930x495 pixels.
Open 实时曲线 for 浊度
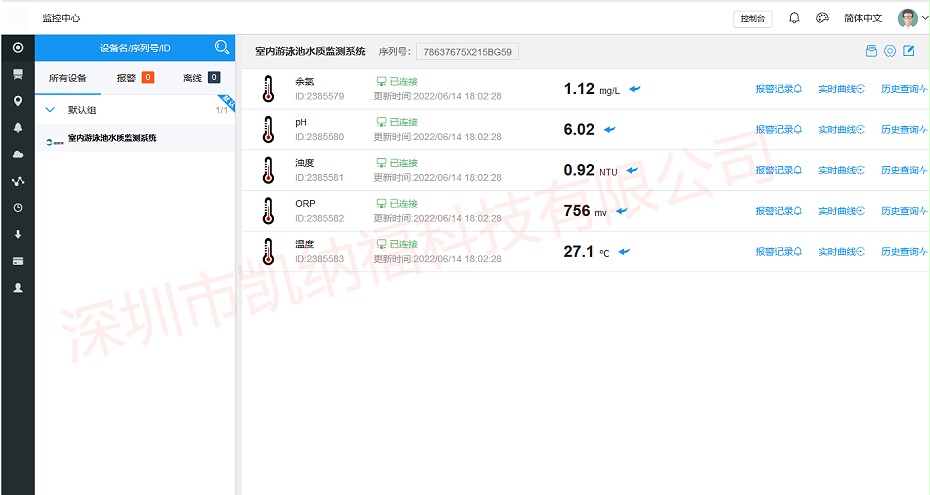click(x=841, y=170)
